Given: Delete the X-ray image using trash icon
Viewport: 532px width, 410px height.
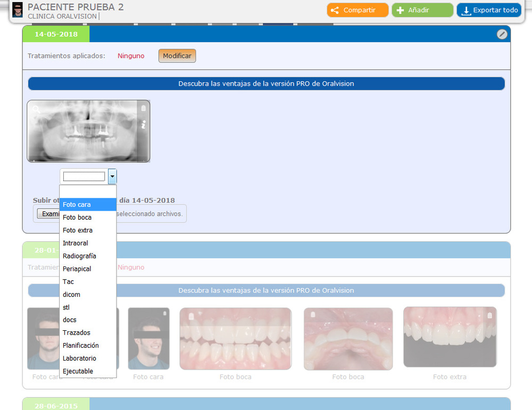Looking at the screenshot, I should click(x=143, y=108).
